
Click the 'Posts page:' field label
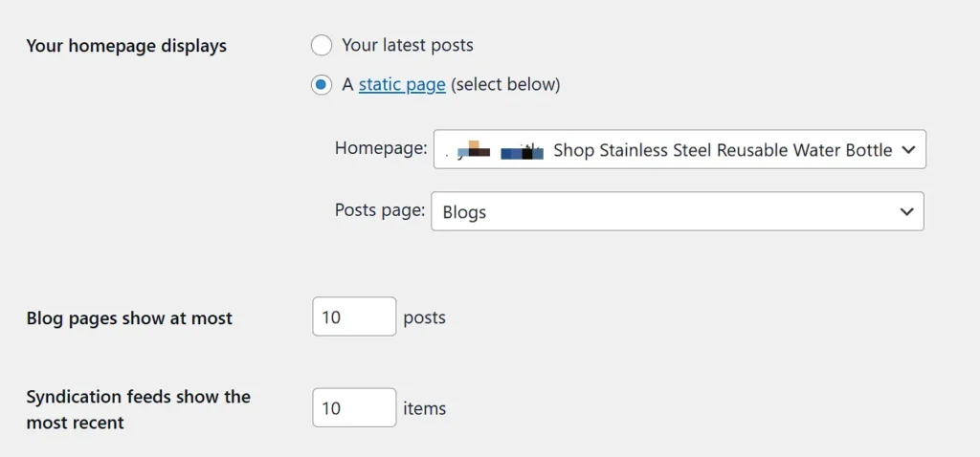[x=380, y=210]
